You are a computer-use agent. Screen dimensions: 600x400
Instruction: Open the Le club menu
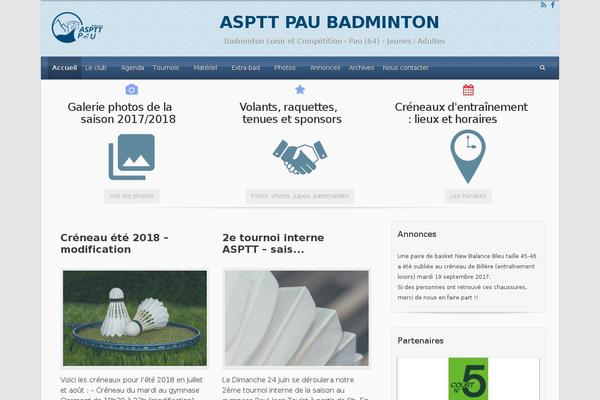pyautogui.click(x=96, y=68)
